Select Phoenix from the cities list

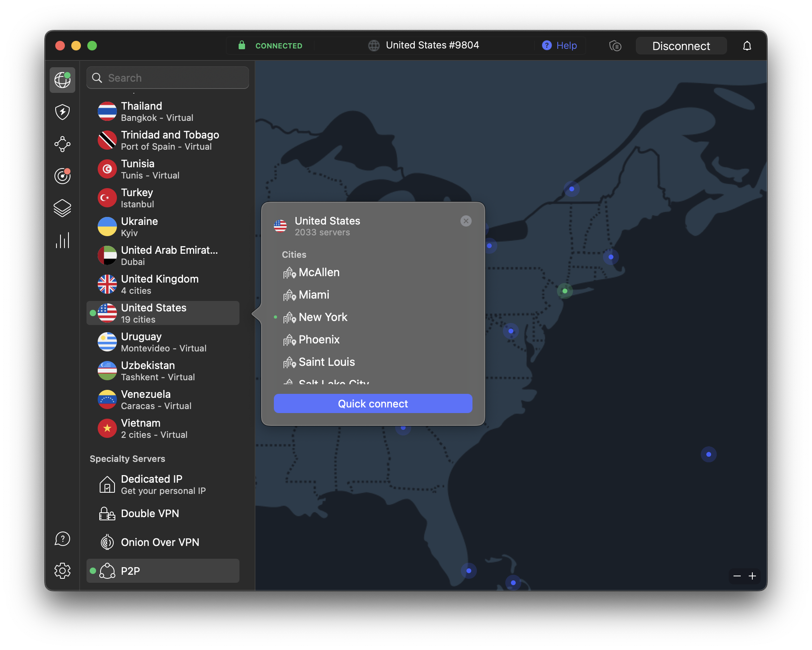[x=319, y=340]
